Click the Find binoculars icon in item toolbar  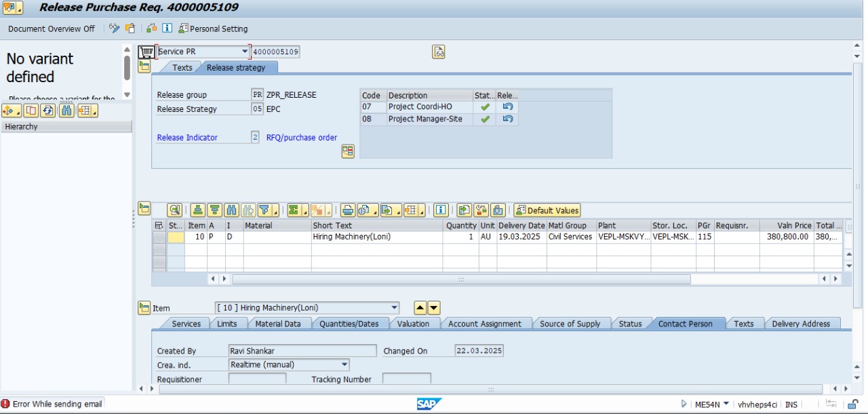pos(231,210)
